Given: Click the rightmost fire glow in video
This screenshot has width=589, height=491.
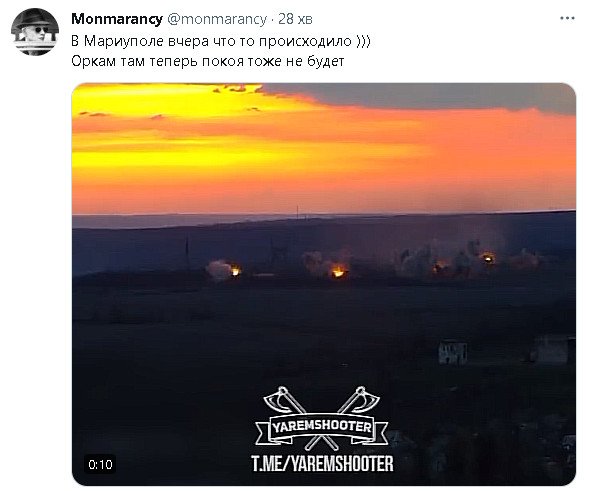Looking at the screenshot, I should point(488,258).
